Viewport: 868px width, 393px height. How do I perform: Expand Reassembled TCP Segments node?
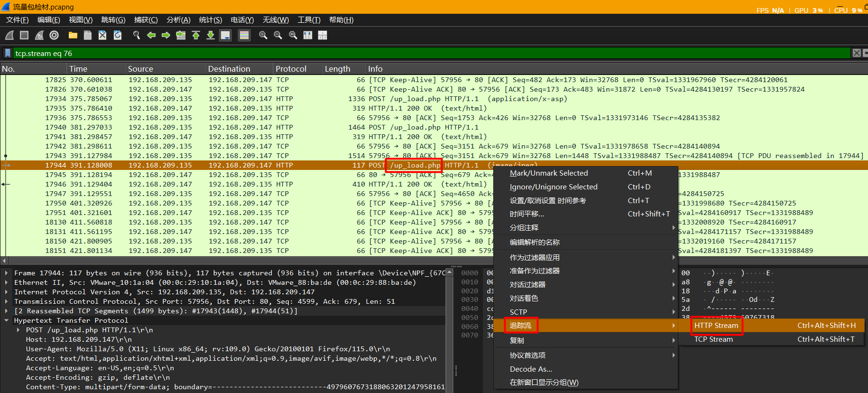point(6,311)
